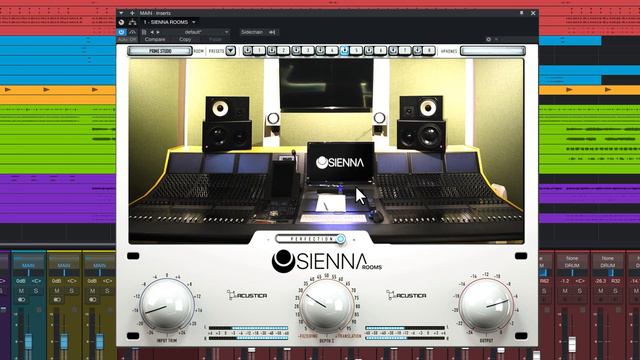The image size is (640, 360).
Task: Click Auto: Off automation mode
Action: point(127,40)
